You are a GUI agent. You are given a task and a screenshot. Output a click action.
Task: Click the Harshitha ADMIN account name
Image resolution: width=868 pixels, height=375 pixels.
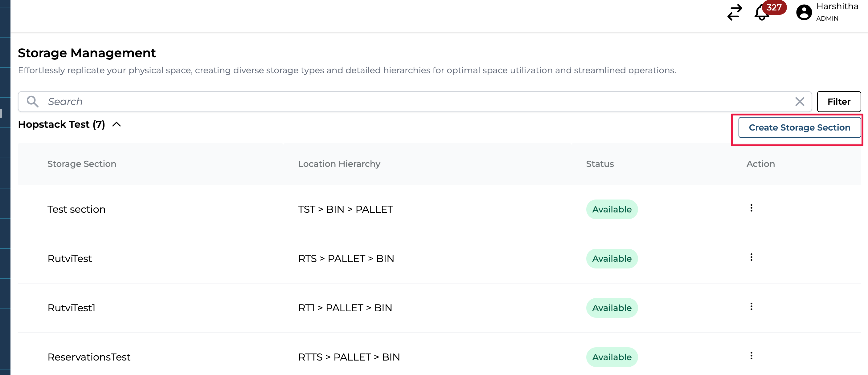point(837,12)
